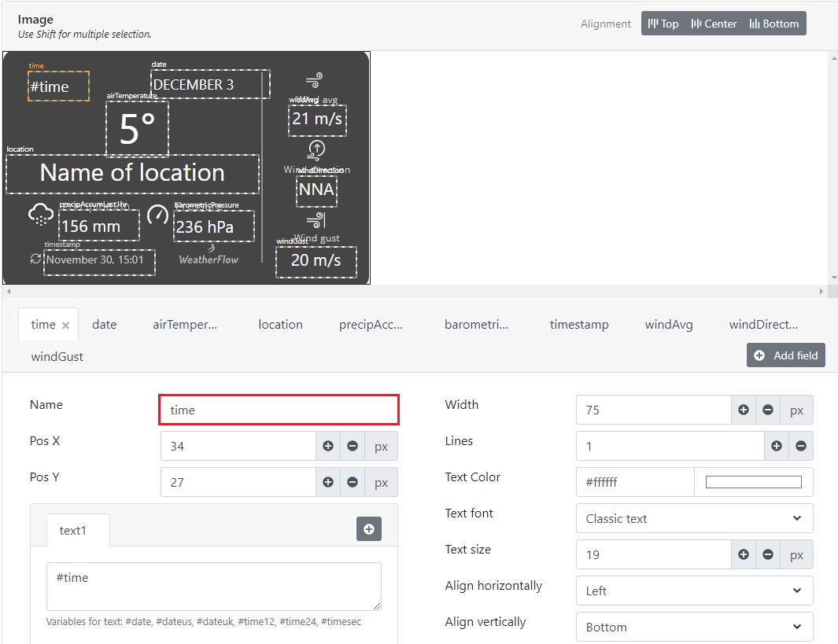Set alignment to Bottom

[x=773, y=24]
